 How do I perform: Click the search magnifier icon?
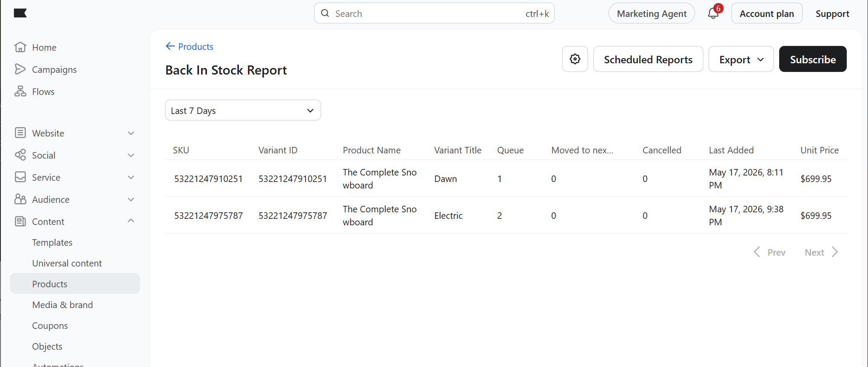325,13
